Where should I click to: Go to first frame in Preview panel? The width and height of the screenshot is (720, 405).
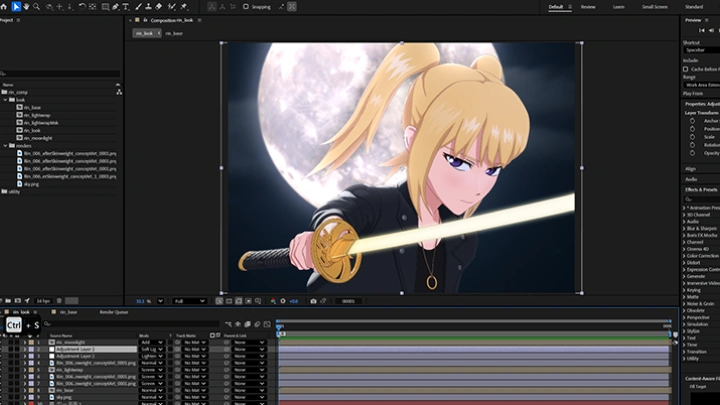[x=702, y=30]
